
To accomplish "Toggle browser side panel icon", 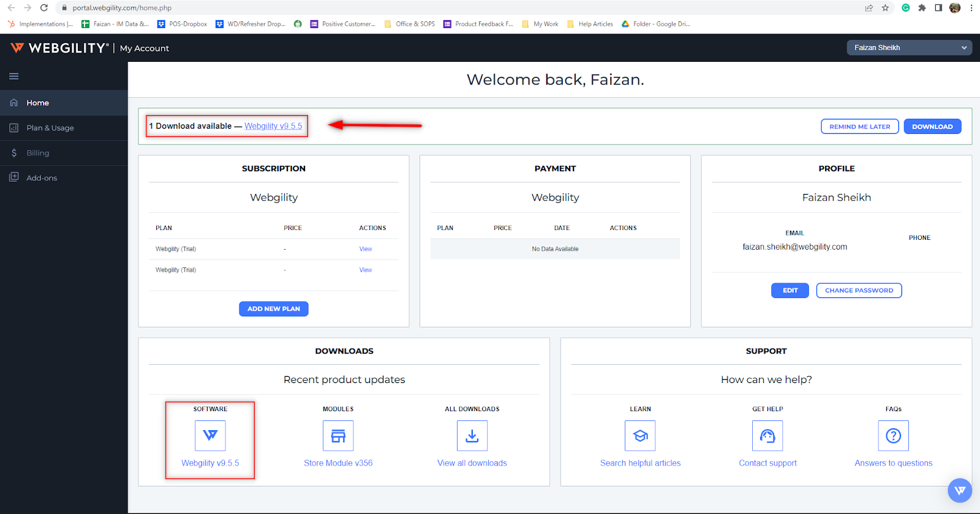I will [938, 8].
